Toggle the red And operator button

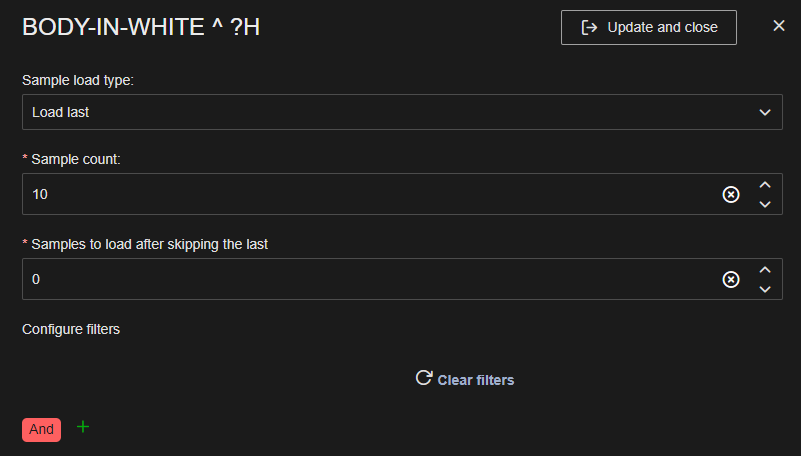click(41, 429)
